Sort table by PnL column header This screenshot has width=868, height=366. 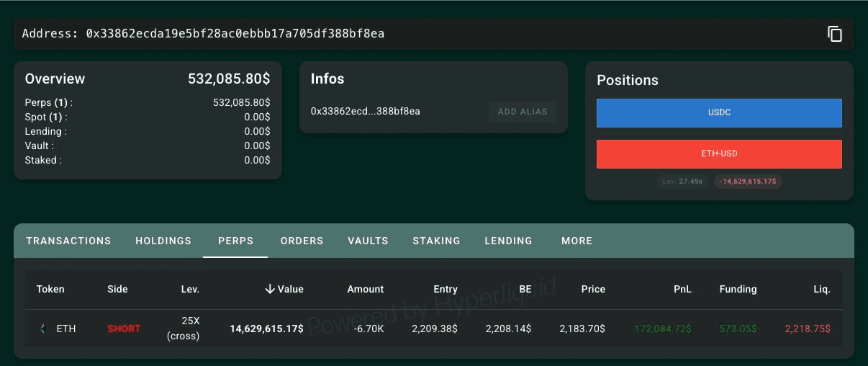click(682, 289)
